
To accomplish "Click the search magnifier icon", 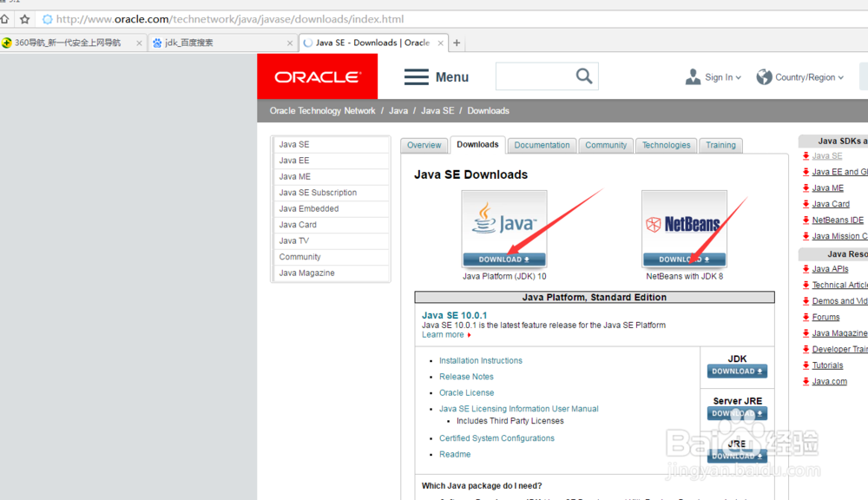I will coord(584,76).
